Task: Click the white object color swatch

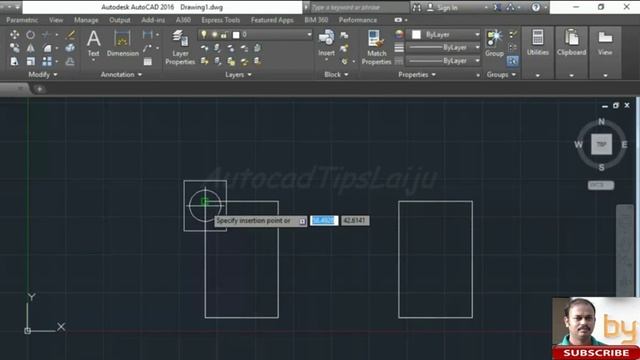Action: pyautogui.click(x=416, y=35)
